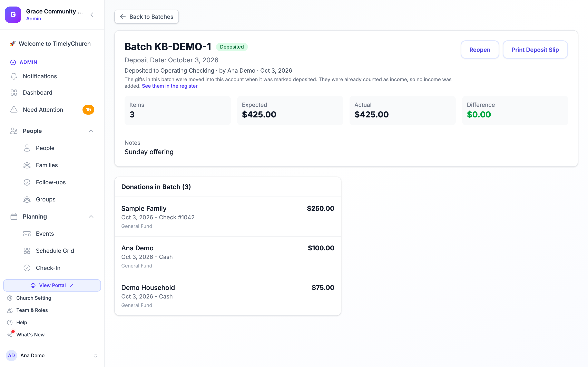The height and width of the screenshot is (367, 588).
Task: Select the Check-In circle icon
Action: (x=27, y=268)
